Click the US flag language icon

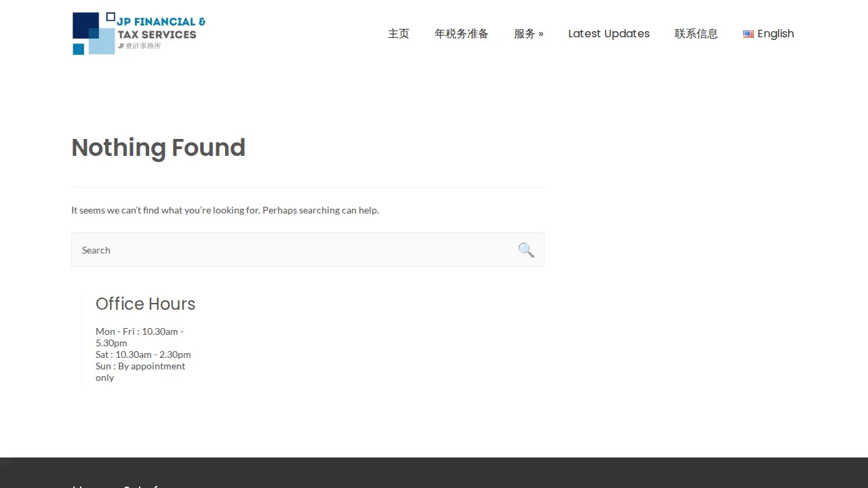click(x=749, y=34)
